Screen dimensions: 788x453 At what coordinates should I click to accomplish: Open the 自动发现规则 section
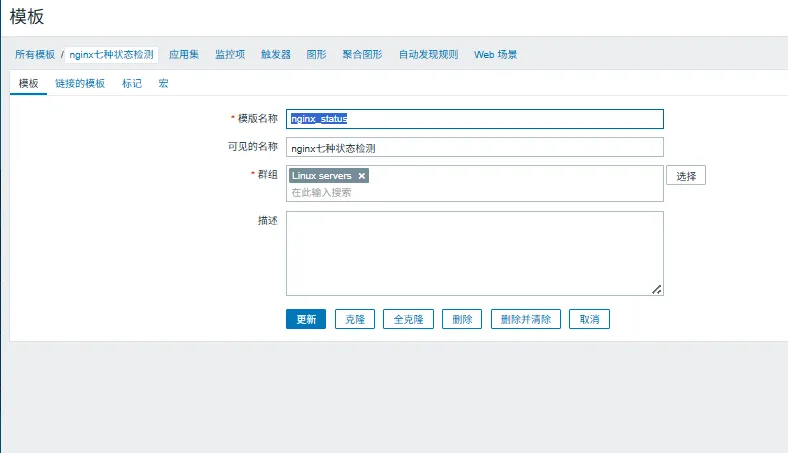pyautogui.click(x=428, y=54)
